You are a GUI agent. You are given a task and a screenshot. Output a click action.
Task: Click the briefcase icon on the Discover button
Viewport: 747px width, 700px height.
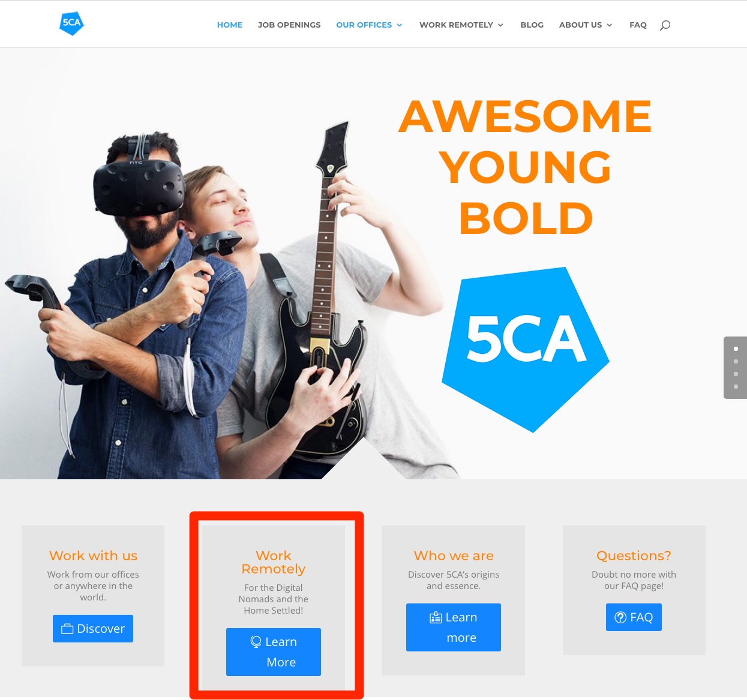coord(68,629)
